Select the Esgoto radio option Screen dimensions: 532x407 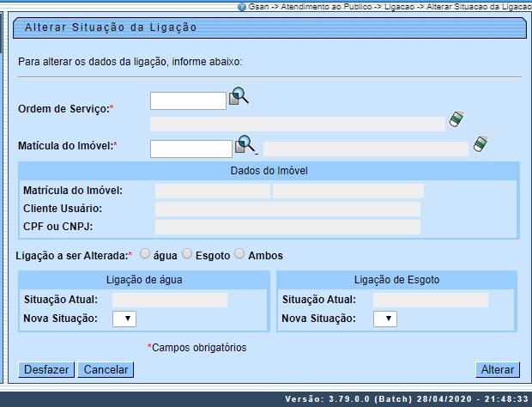[x=187, y=254]
